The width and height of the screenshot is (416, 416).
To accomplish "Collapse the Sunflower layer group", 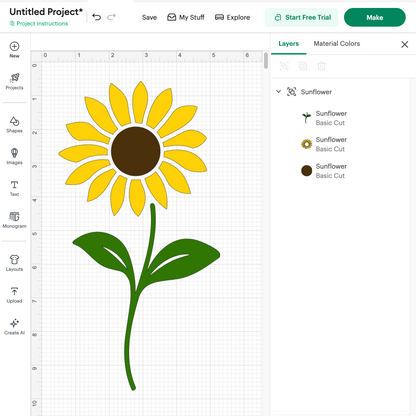I will pyautogui.click(x=278, y=91).
